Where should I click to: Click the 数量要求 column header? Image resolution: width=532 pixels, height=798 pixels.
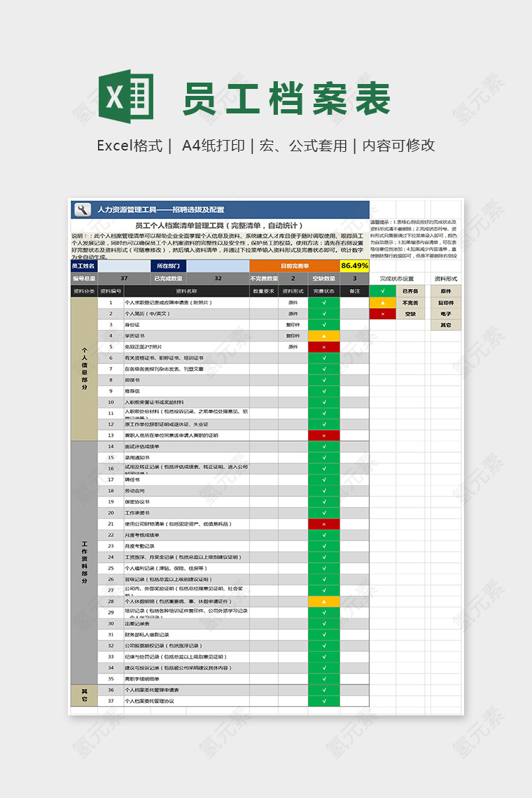click(264, 291)
